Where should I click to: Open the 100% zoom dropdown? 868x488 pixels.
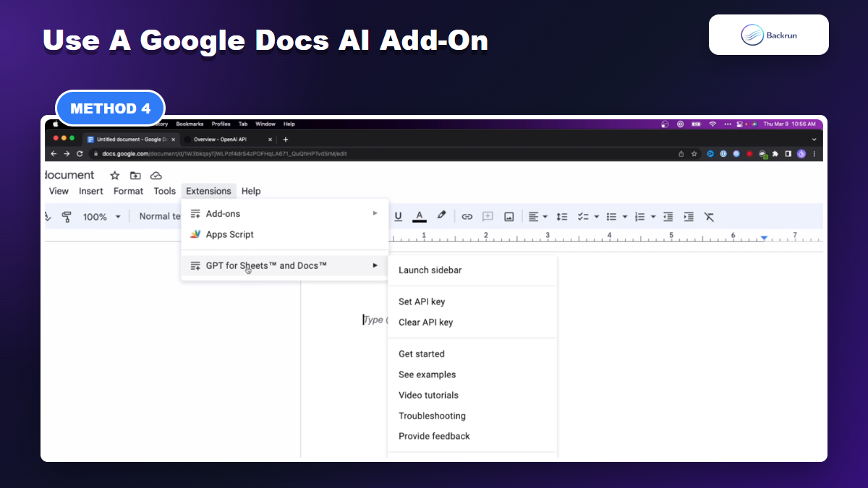point(101,216)
